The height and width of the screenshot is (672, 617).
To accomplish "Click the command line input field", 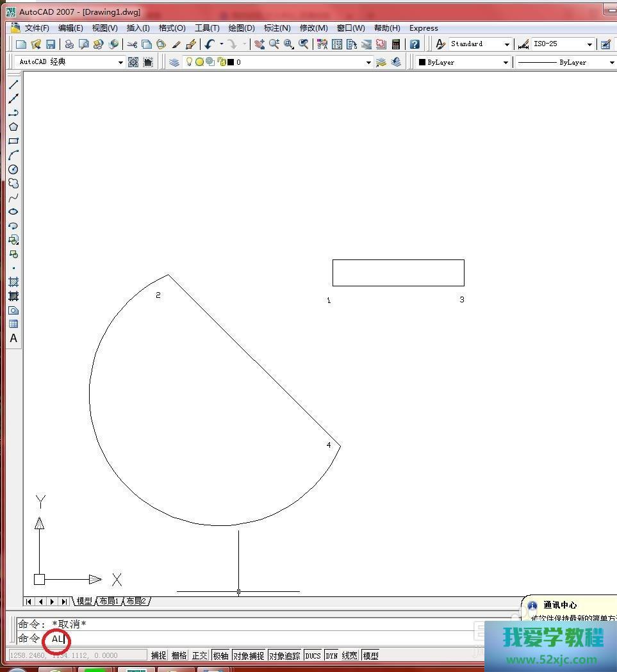I will 256,639.
